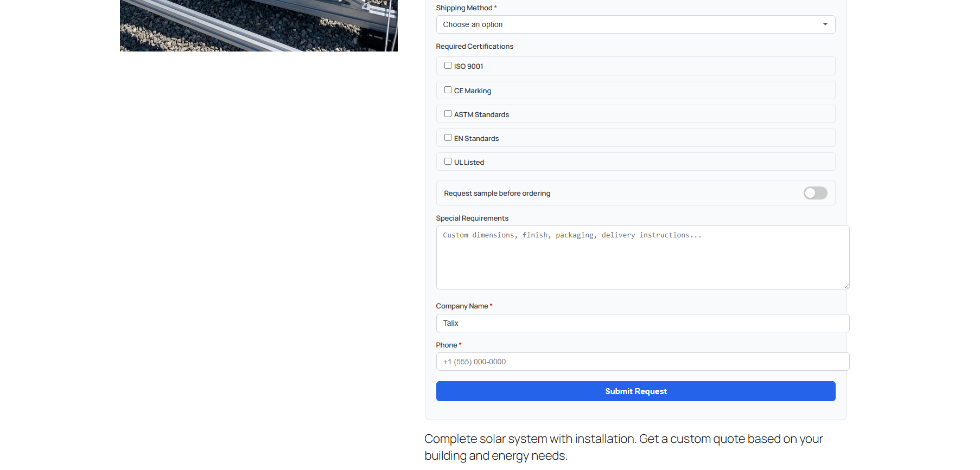Click the dropdown caret arrow icon
Screen dimensions: 980x470
click(825, 24)
